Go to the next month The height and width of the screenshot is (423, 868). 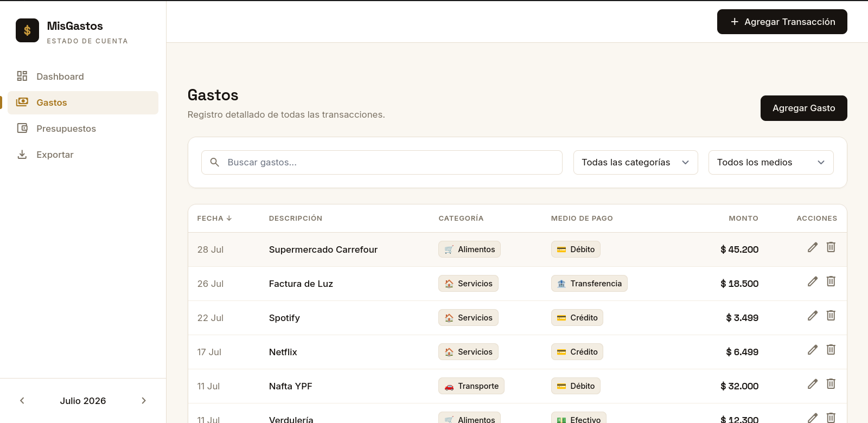(x=144, y=401)
